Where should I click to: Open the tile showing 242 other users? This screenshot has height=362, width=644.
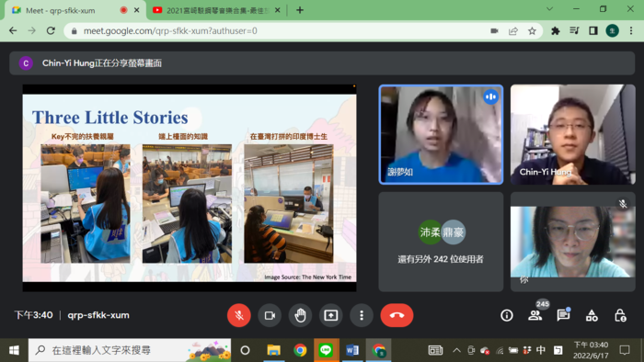pyautogui.click(x=441, y=242)
